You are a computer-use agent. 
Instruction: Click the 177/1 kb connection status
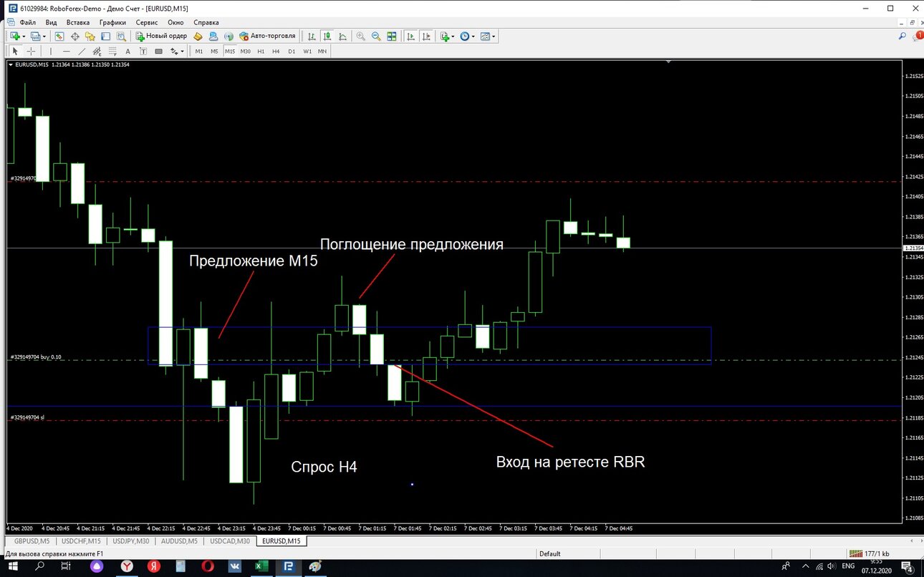point(868,553)
